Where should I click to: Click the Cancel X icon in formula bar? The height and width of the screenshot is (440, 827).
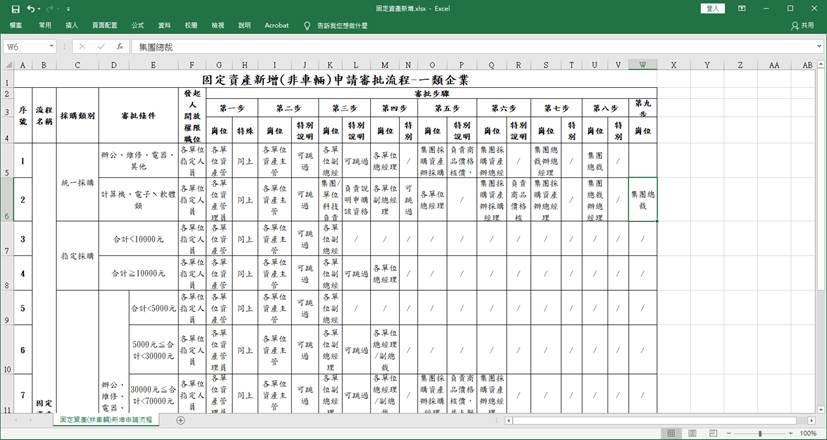(82, 47)
